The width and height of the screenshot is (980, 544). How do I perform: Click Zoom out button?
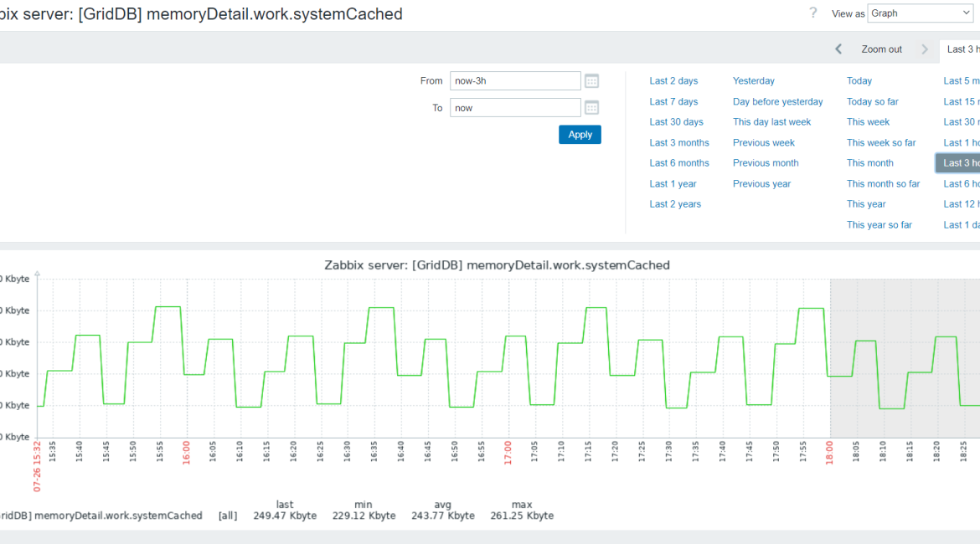(881, 49)
